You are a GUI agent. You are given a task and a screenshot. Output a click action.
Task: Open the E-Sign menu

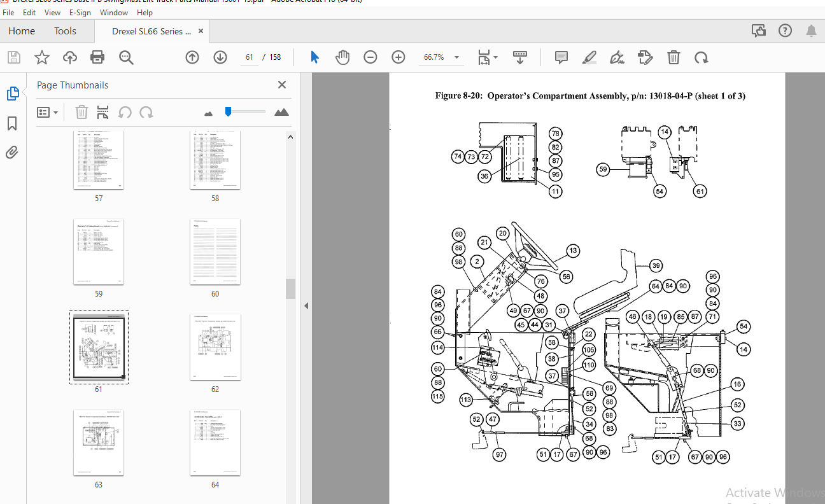[80, 13]
